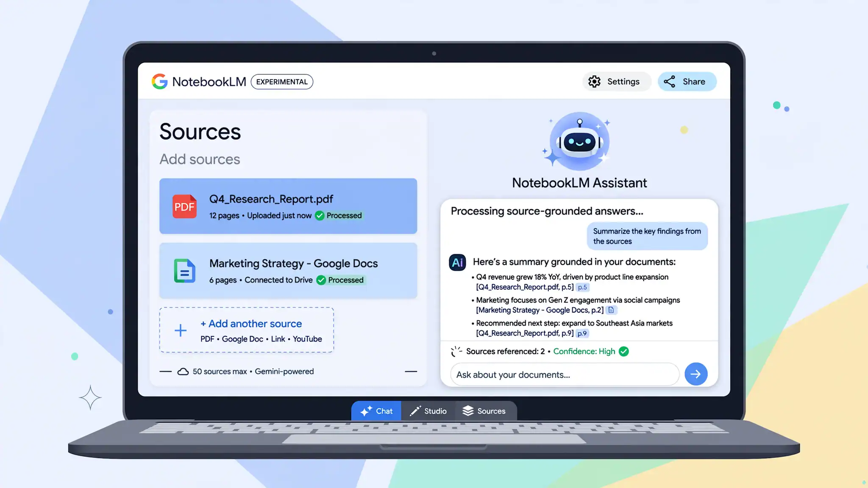Viewport: 868px width, 488px height.
Task: Click the Settings button
Action: point(617,81)
